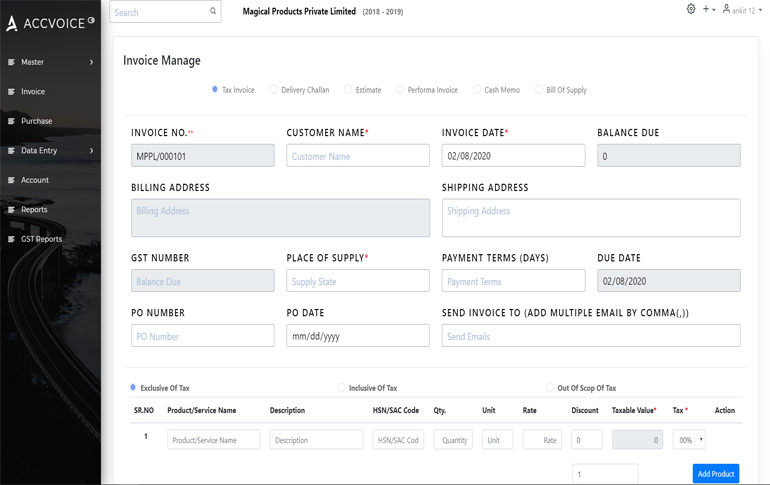Select the Delivery Challan radio option
The width and height of the screenshot is (770, 485).
[274, 90]
